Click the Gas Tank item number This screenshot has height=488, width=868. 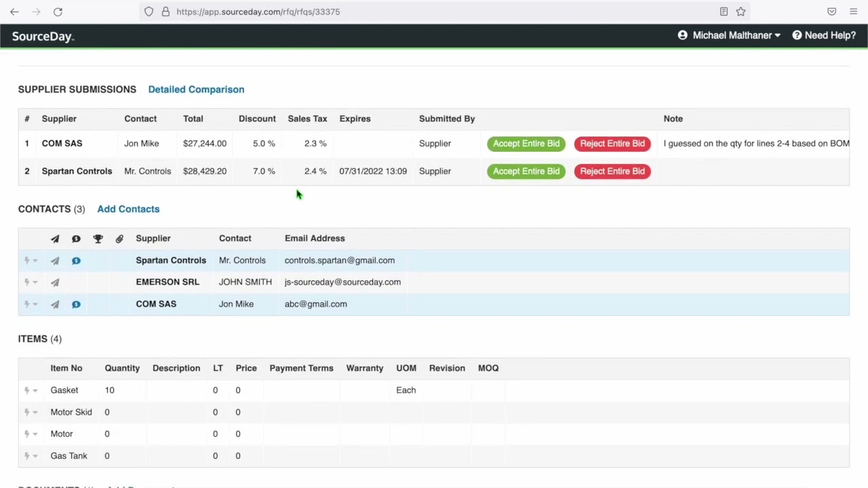coord(68,456)
